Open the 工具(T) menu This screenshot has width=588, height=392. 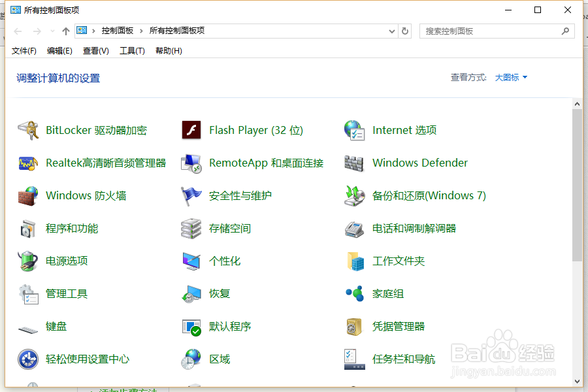(x=132, y=51)
